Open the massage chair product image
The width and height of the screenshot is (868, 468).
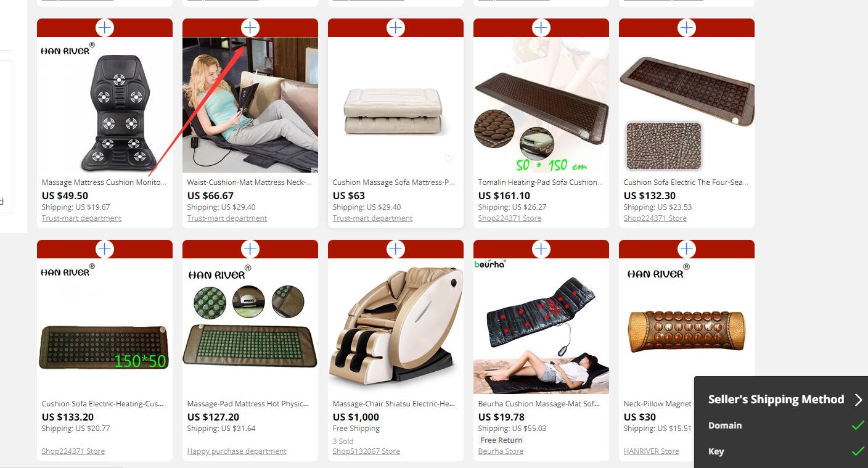click(x=396, y=326)
